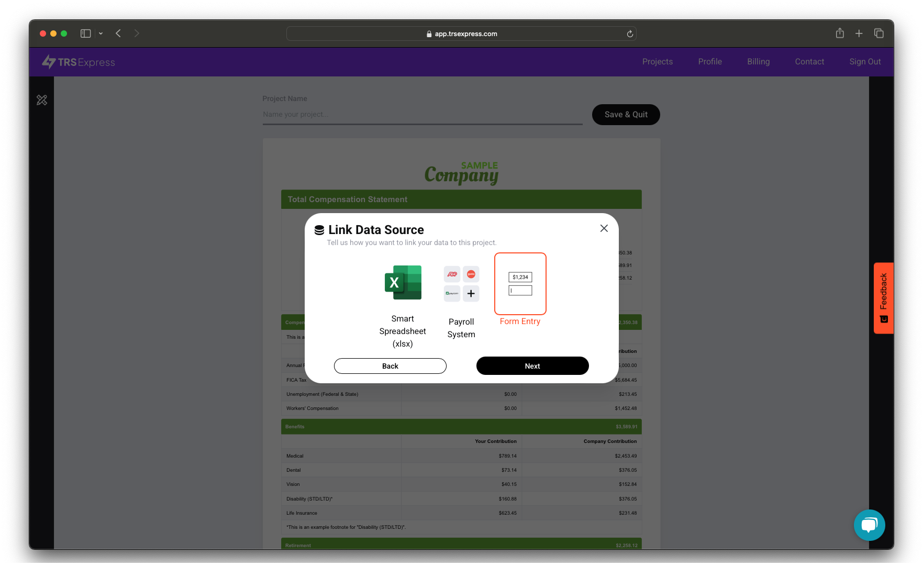Click the Smart Spreadsheet (xlsx) label
This screenshot has height=588, width=923.
(403, 331)
